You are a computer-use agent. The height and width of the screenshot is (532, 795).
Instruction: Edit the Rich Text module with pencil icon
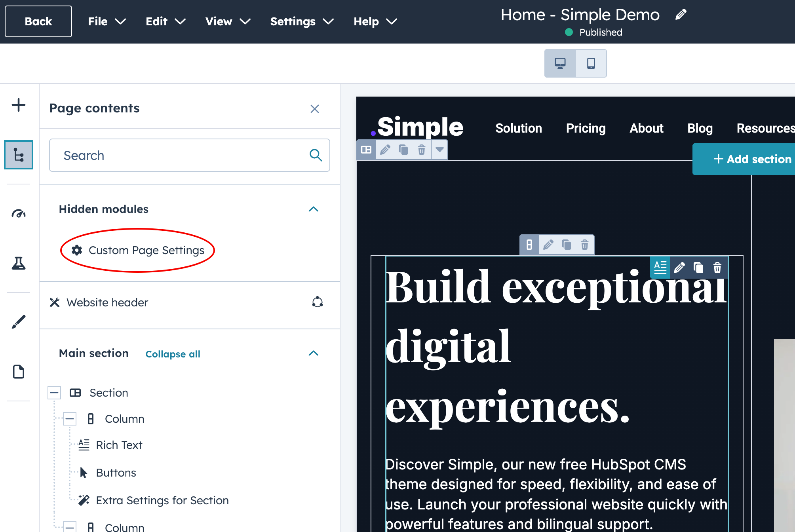click(x=680, y=268)
